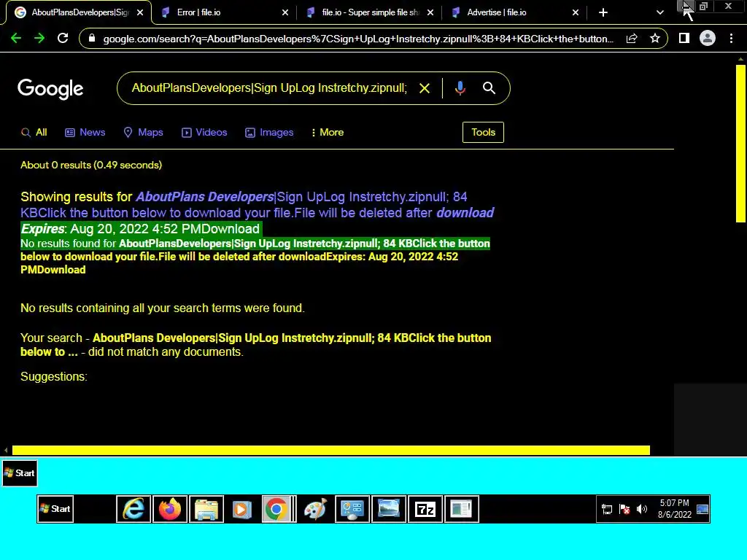Select the AboutPlansDevelopers Google search tab
The width and height of the screenshot is (747, 560).
click(x=79, y=12)
